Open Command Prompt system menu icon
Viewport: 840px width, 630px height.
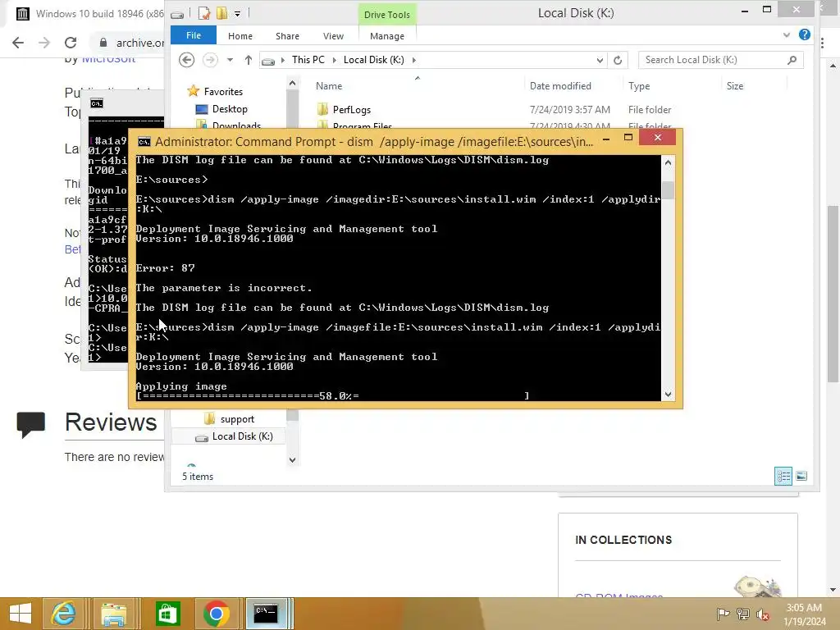click(144, 141)
